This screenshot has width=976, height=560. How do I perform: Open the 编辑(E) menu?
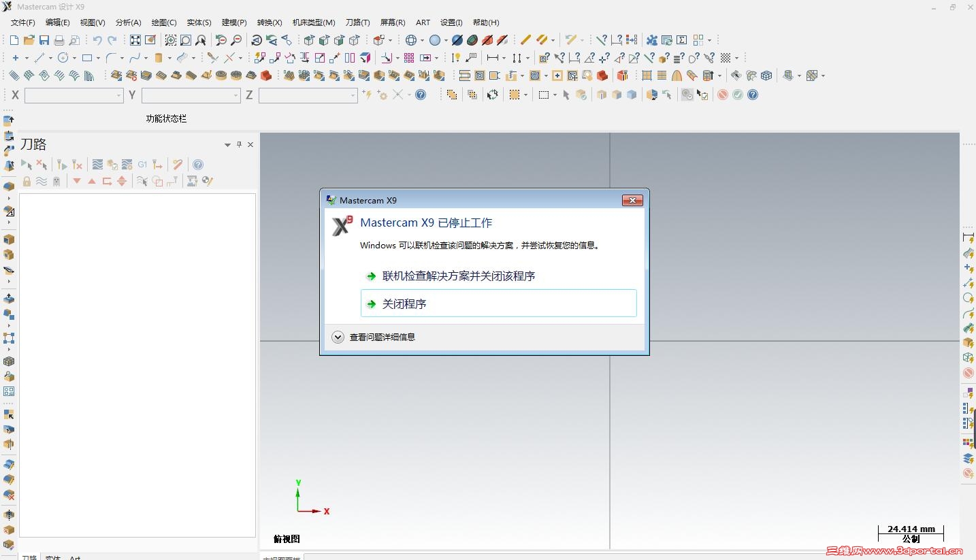tap(58, 22)
